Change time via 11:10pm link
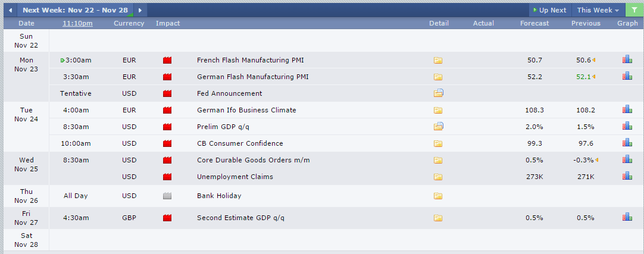The height and width of the screenshot is (254, 644). point(77,23)
